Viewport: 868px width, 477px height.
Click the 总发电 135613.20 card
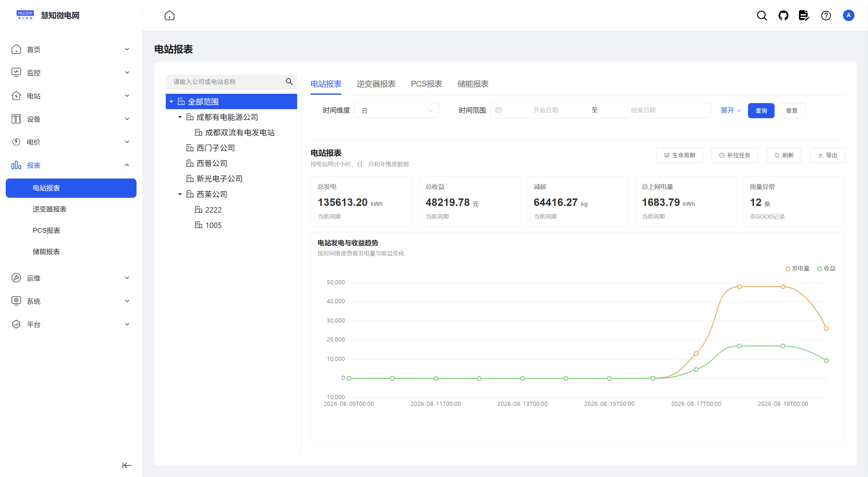361,201
